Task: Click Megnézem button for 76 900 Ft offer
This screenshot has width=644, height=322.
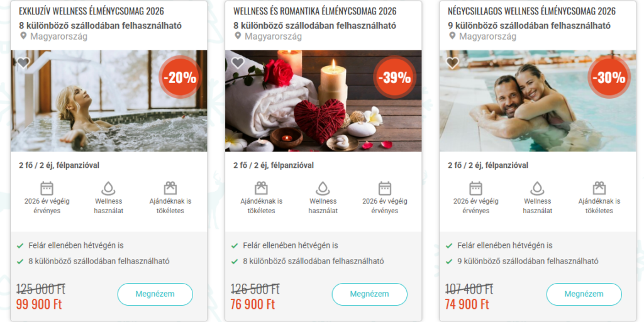Action: [370, 294]
